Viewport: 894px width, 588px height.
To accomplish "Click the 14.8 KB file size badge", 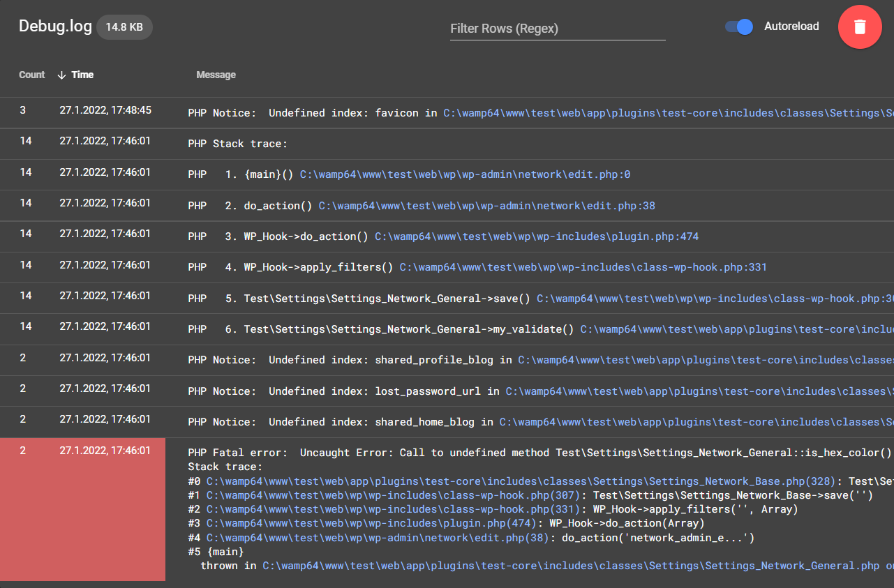I will coord(125,27).
